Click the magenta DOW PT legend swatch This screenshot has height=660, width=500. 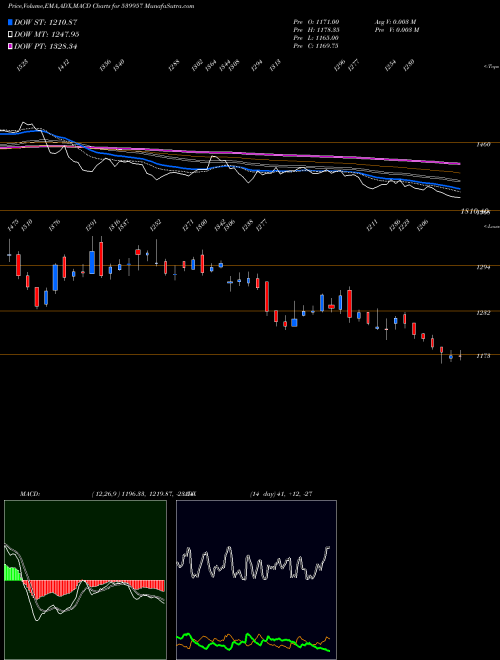10,46
